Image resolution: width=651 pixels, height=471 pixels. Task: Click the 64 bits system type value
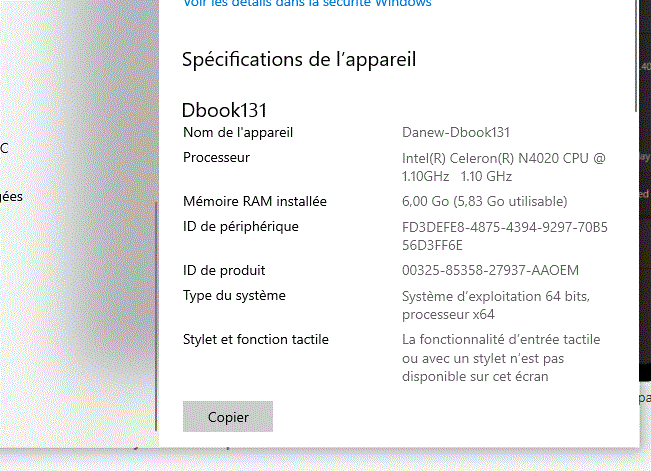pos(496,305)
